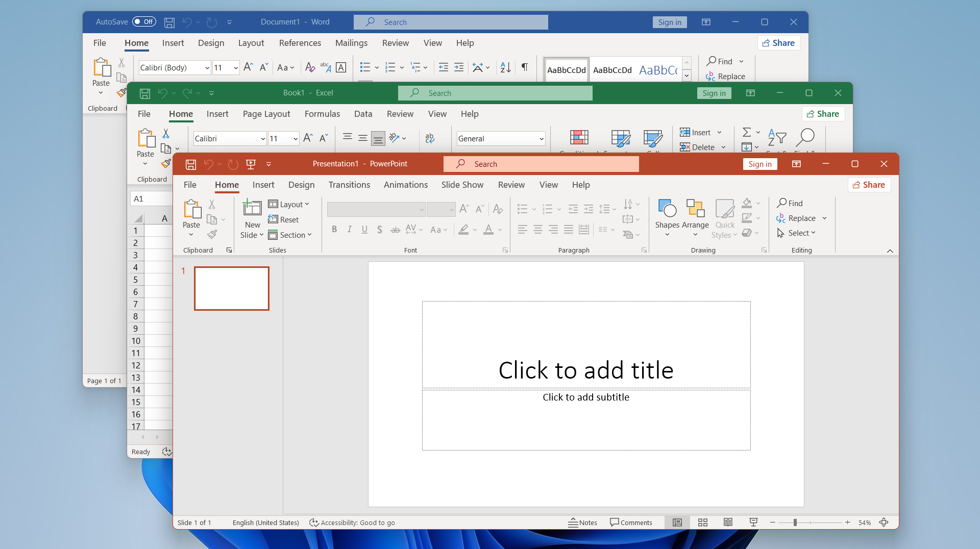
Task: Open the Formulas tab in Excel
Action: [322, 114]
